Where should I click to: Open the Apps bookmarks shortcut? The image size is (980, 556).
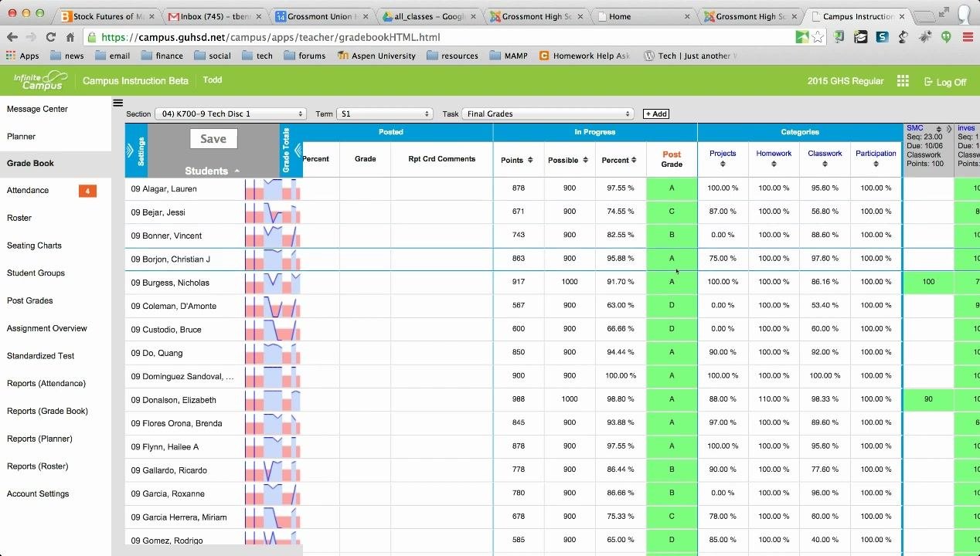point(22,56)
